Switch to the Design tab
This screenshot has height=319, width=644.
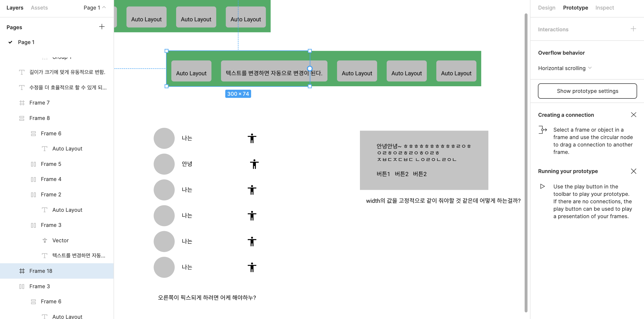[546, 8]
